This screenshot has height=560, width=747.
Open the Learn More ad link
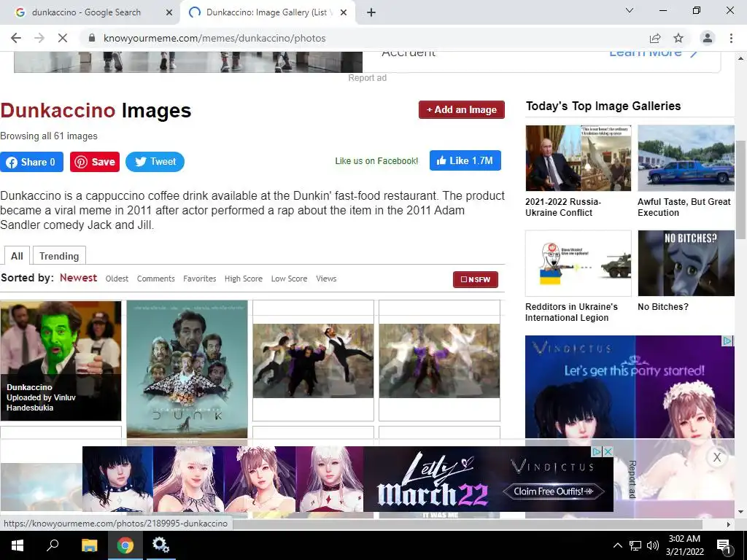[x=653, y=54]
